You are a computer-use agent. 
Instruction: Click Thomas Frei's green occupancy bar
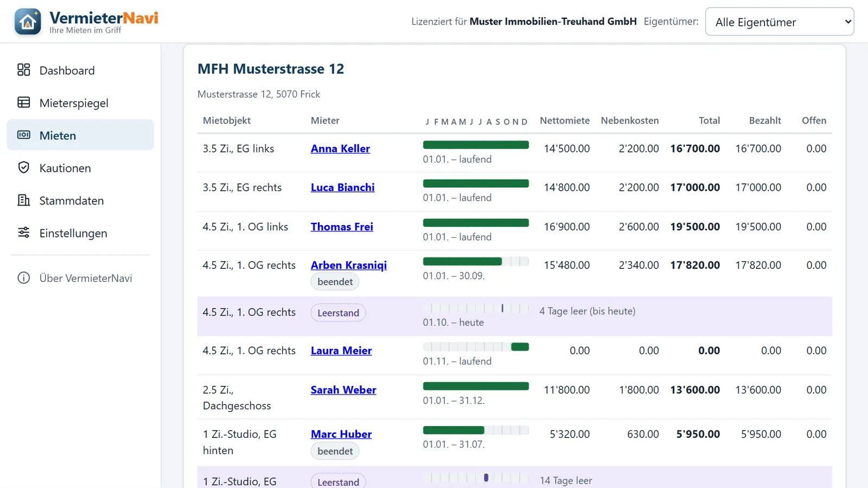pyautogui.click(x=476, y=223)
